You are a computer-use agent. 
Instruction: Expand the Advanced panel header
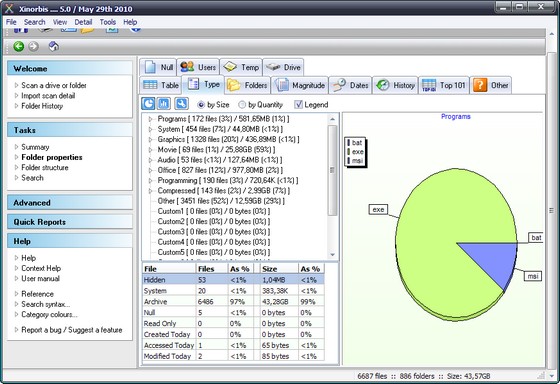[70, 203]
